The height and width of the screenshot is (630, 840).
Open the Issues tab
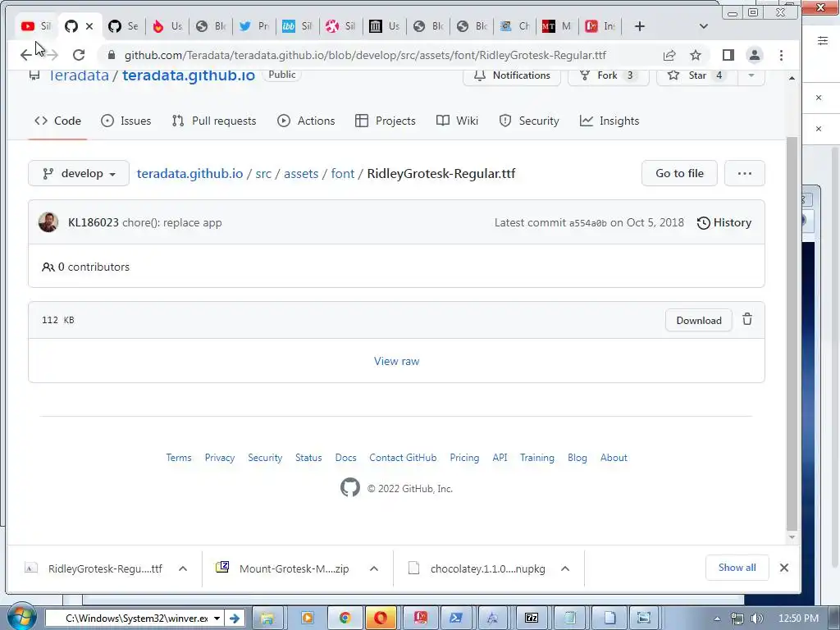point(126,121)
